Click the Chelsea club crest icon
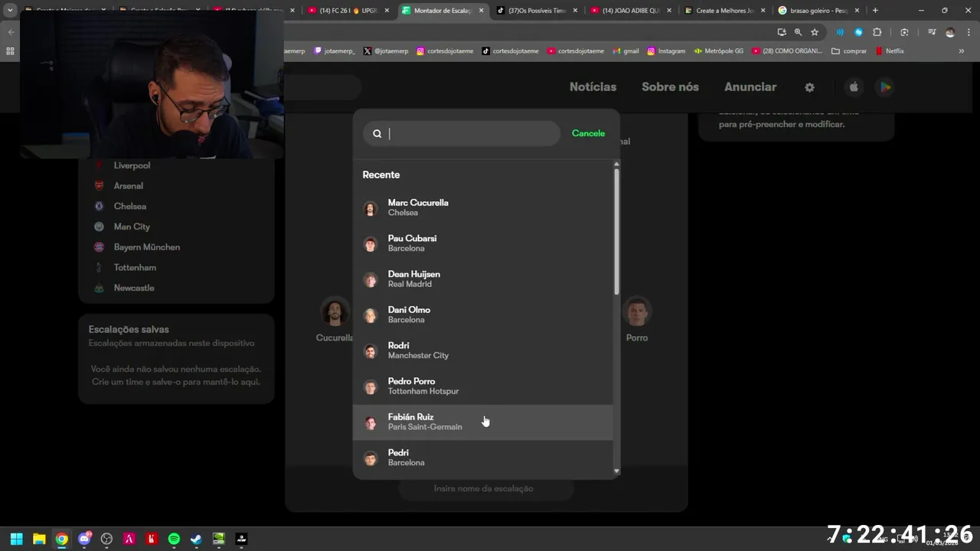This screenshot has width=980, height=551. click(99, 207)
